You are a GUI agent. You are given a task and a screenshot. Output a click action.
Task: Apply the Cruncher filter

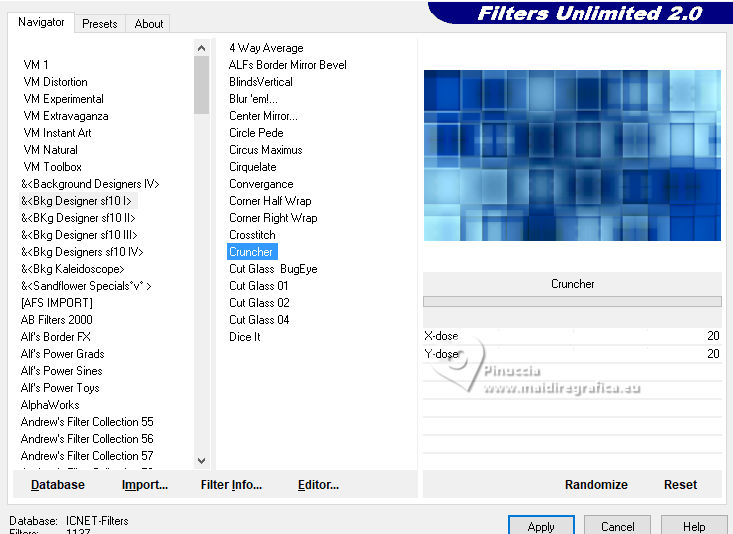click(x=541, y=526)
